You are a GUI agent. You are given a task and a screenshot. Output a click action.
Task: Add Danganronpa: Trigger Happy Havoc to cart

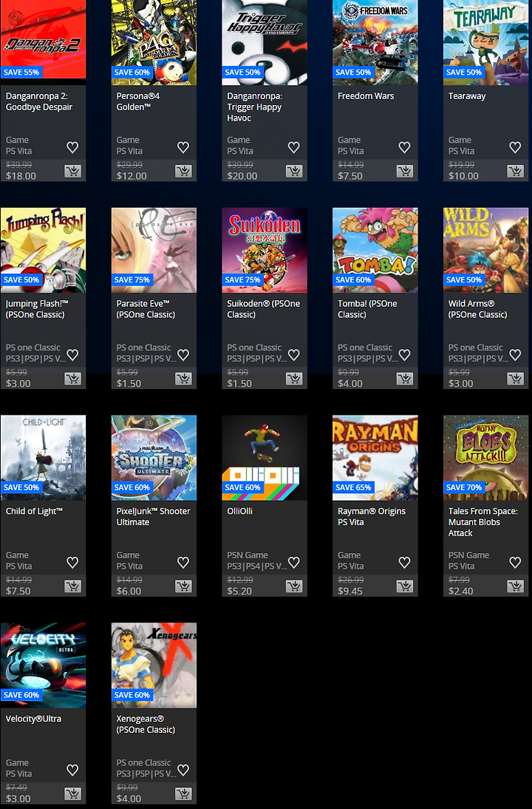(294, 172)
